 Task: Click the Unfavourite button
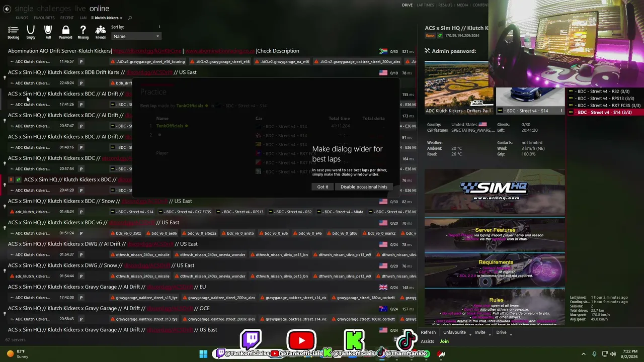[x=454, y=332]
